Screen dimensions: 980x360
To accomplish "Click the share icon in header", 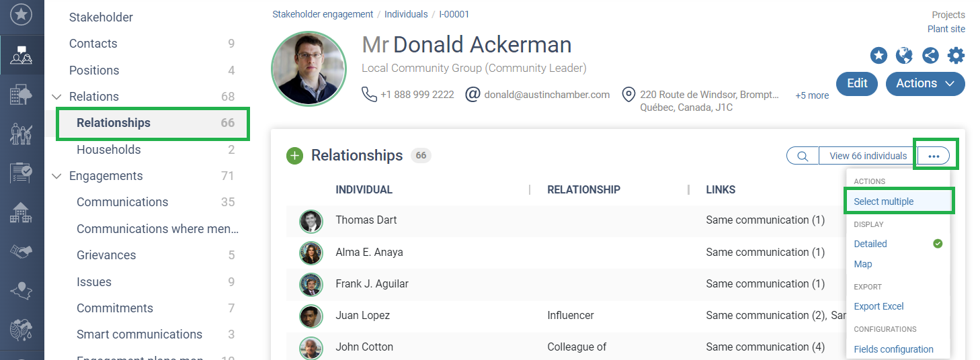I will [x=930, y=55].
